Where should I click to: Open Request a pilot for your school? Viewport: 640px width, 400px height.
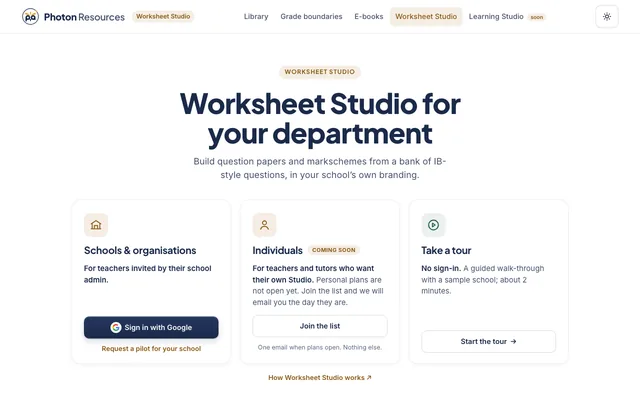pos(151,349)
